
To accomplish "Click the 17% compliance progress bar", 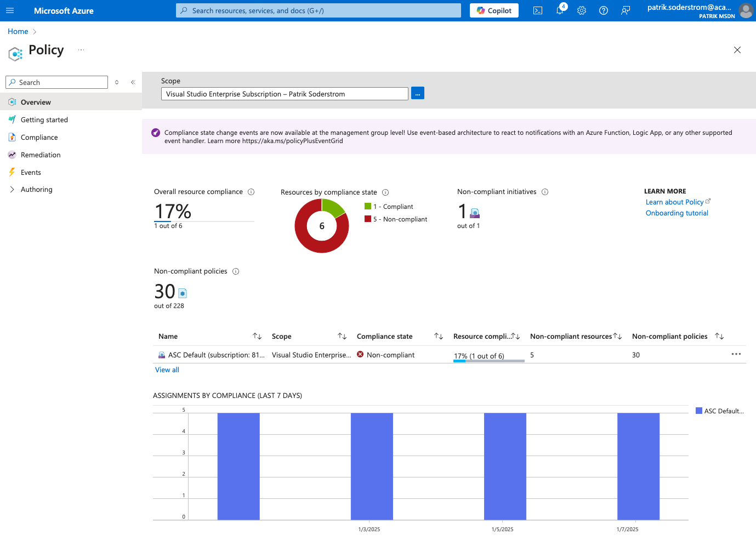I will 488,361.
